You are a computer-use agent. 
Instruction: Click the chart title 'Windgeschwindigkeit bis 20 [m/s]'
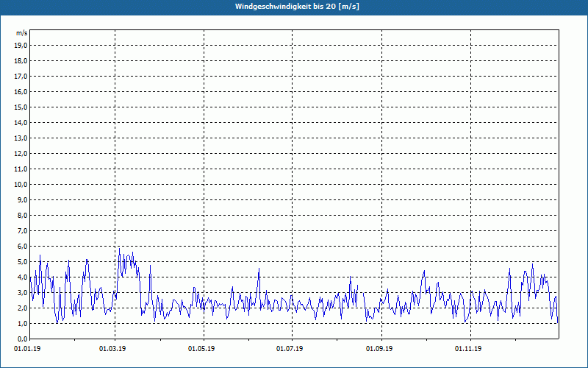pyautogui.click(x=297, y=7)
